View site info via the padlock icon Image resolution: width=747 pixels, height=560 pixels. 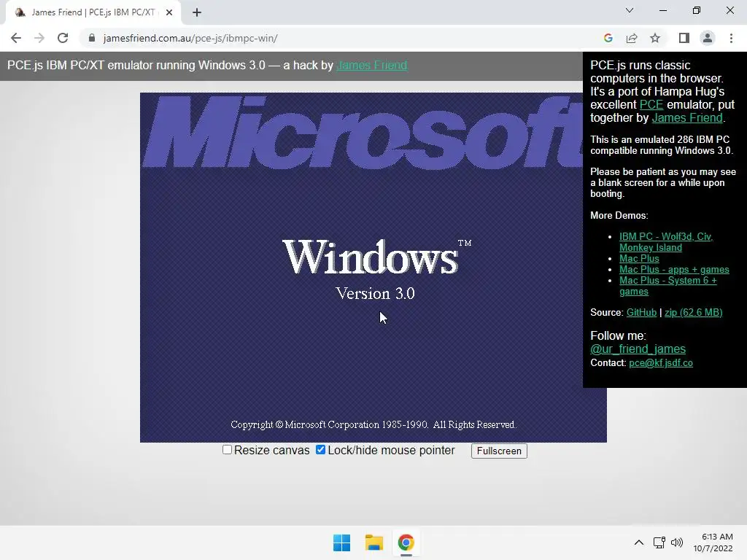tap(92, 38)
